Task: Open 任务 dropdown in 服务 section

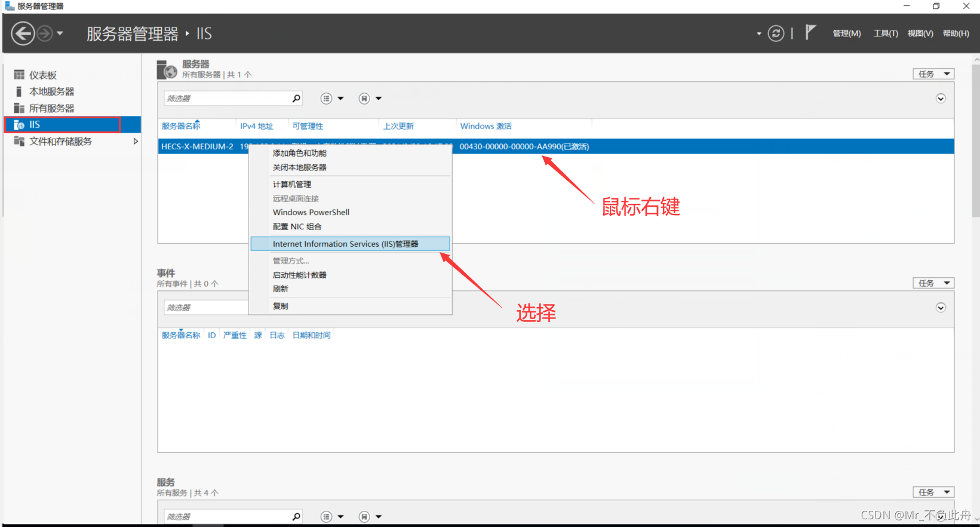Action: 933,492
